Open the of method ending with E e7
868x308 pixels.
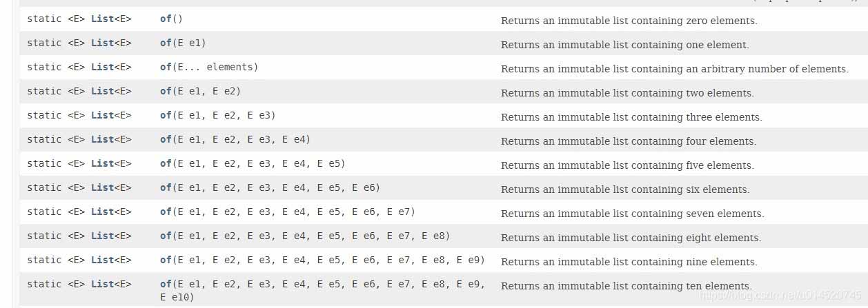click(166, 212)
